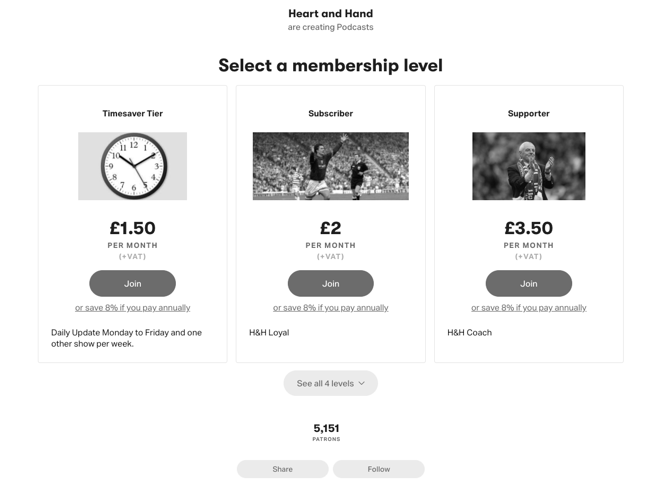The width and height of the screenshot is (669, 490).
Task: Join the Timesaver Tier membership
Action: (132, 283)
